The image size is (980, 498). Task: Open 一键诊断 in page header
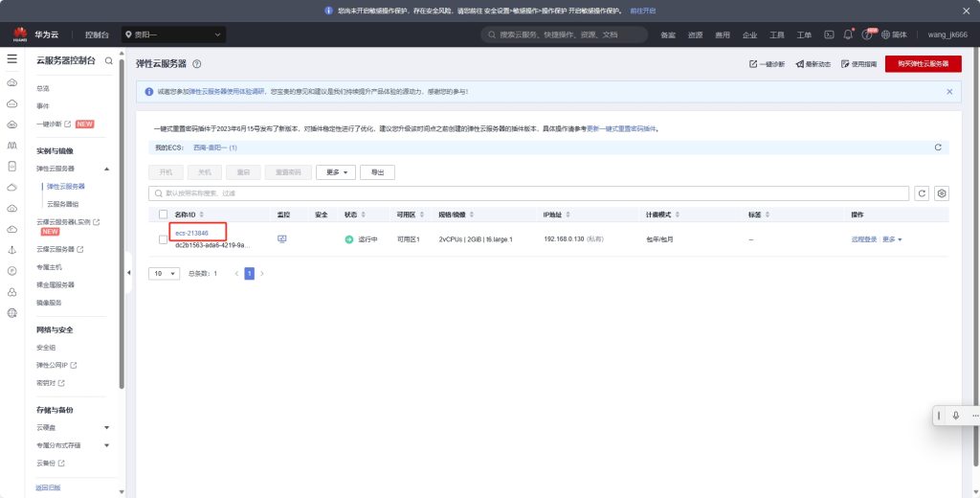[x=767, y=64]
